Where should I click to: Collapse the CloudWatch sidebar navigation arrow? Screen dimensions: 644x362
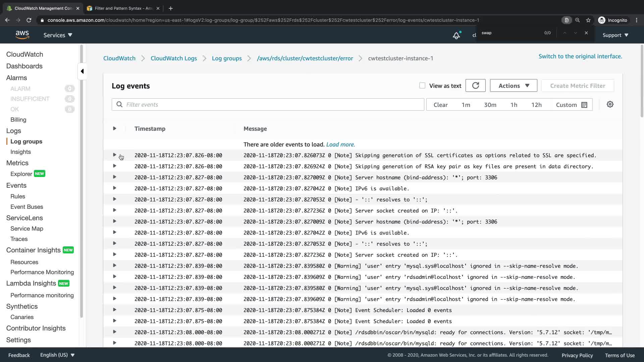[x=82, y=71]
